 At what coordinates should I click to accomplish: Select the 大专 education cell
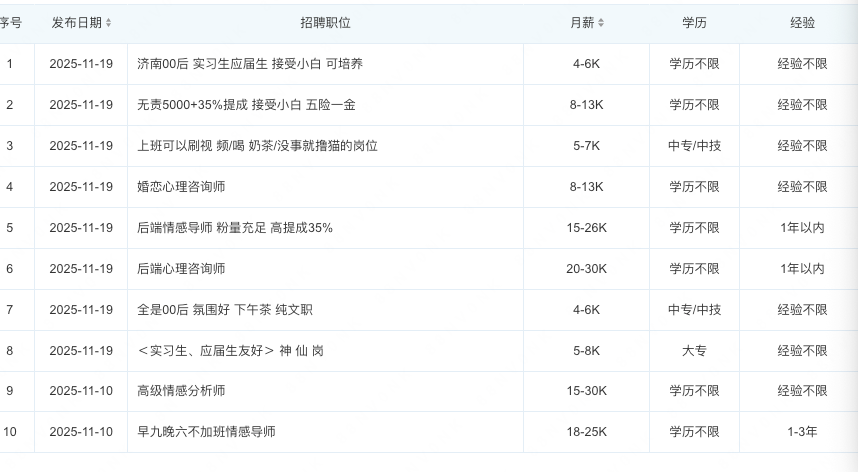[694, 351]
